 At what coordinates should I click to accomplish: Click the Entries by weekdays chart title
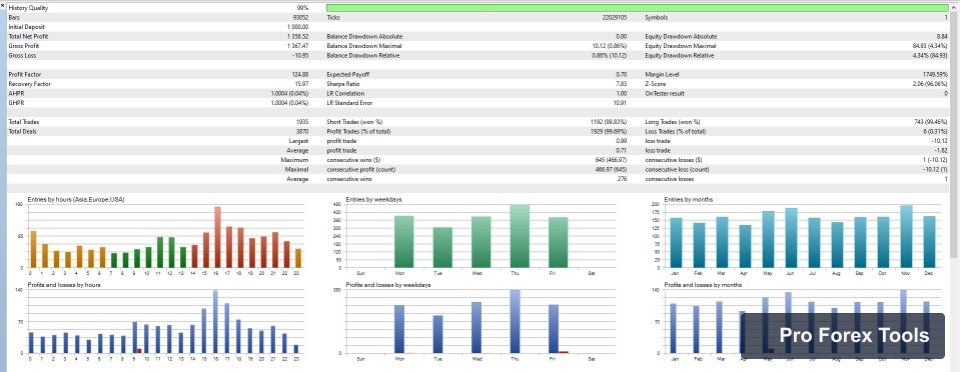pos(373,200)
